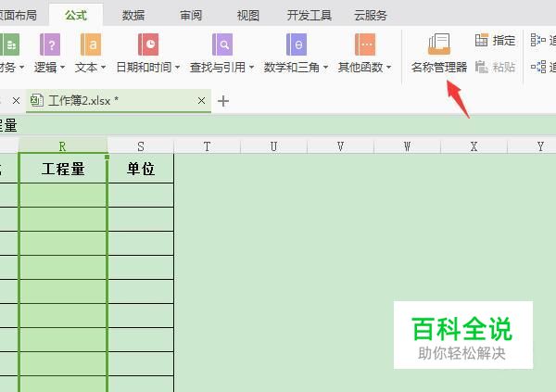Click the spreadsheet icon on 工作簿2.xlsx tab
This screenshot has width=556, height=392.
37,100
